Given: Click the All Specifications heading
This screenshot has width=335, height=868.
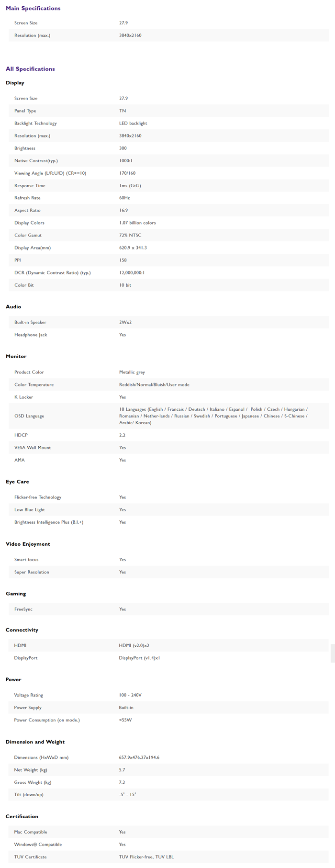Looking at the screenshot, I should pyautogui.click(x=30, y=69).
